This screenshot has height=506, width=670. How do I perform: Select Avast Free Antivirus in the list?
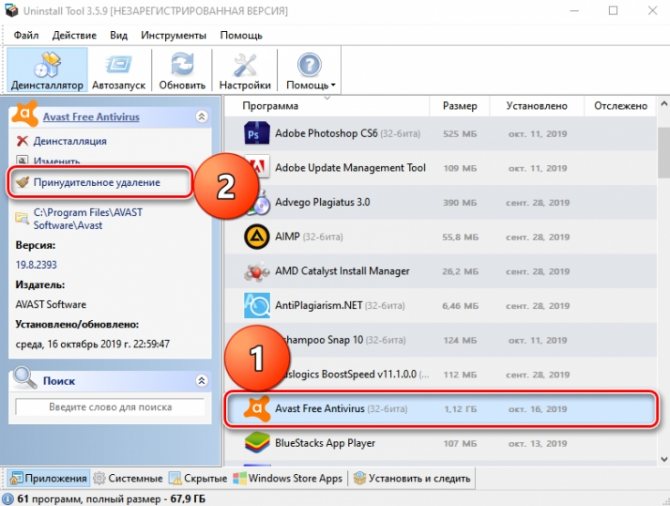pyautogui.click(x=441, y=409)
